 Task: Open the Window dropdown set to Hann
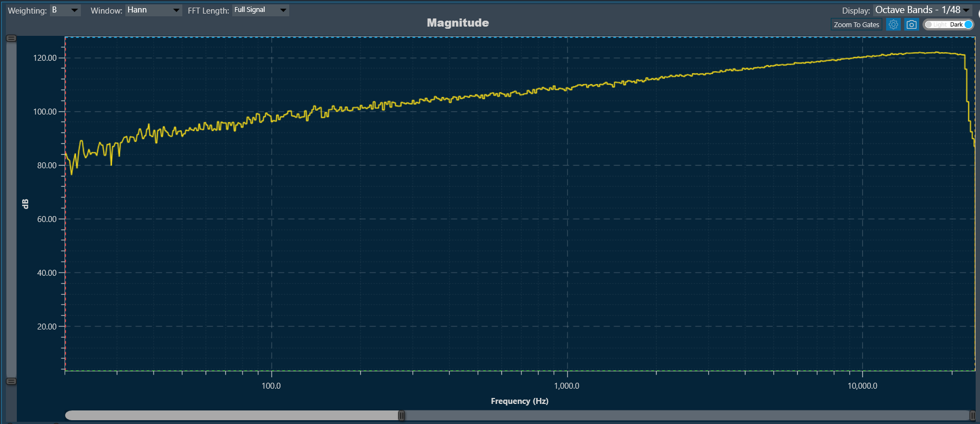[x=154, y=10]
